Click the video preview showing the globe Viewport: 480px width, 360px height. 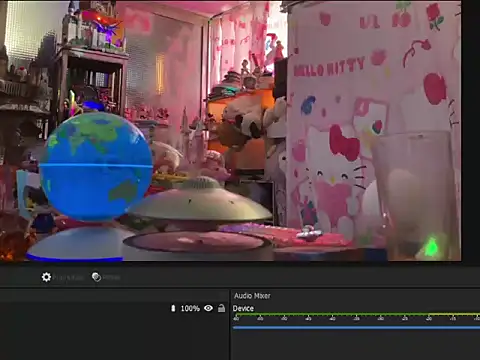(231, 131)
